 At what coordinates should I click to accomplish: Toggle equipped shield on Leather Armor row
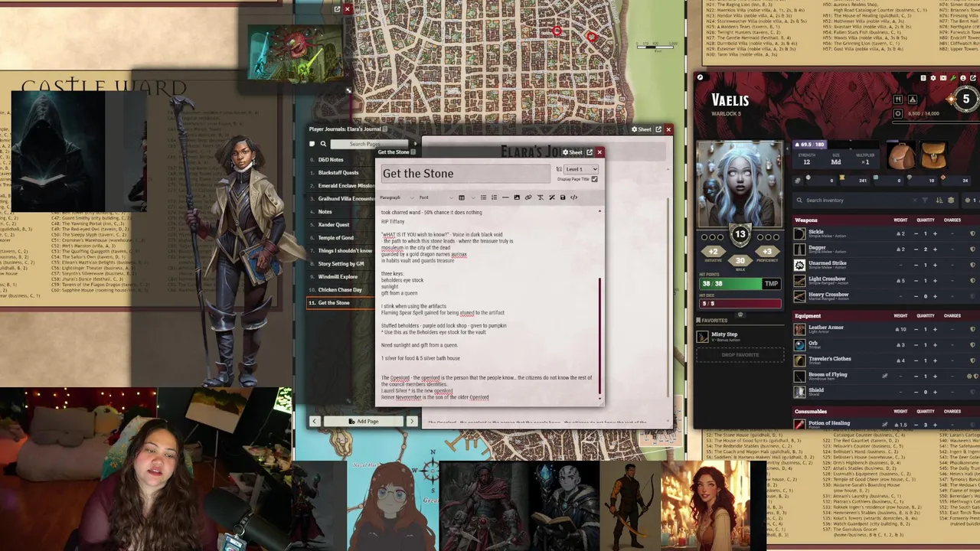[x=972, y=329]
